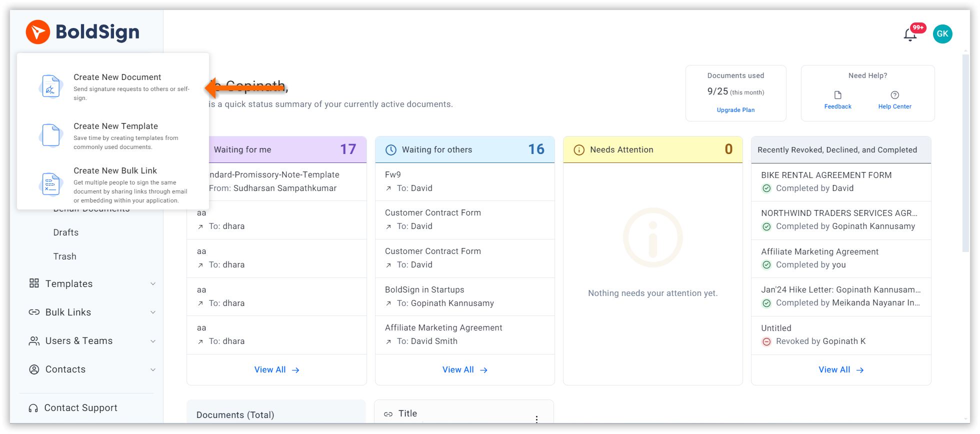
Task: Click Documents (Total) card heading
Action: pyautogui.click(x=235, y=415)
